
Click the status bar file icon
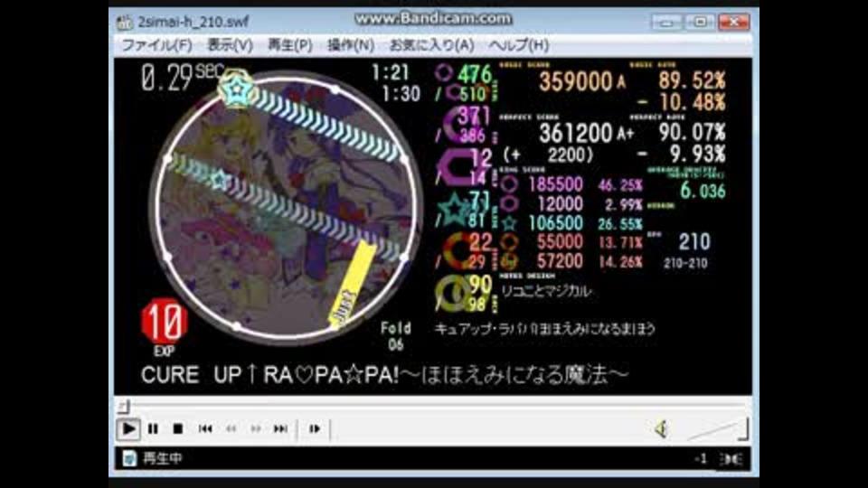(129, 458)
